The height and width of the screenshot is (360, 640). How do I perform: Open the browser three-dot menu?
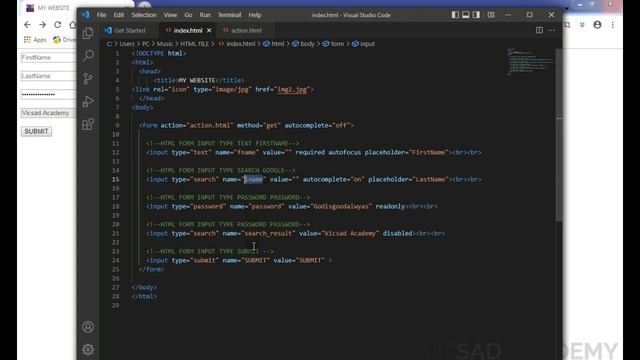(613, 25)
